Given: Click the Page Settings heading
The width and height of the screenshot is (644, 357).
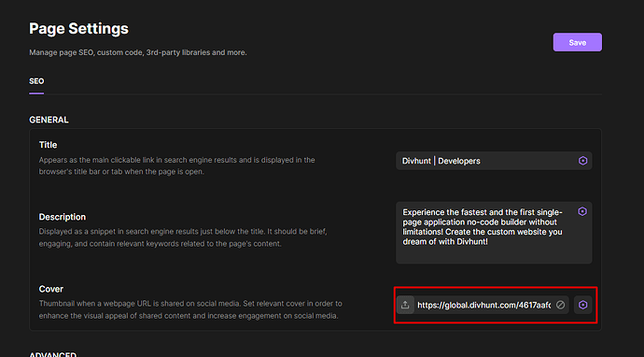Looking at the screenshot, I should click(x=78, y=28).
